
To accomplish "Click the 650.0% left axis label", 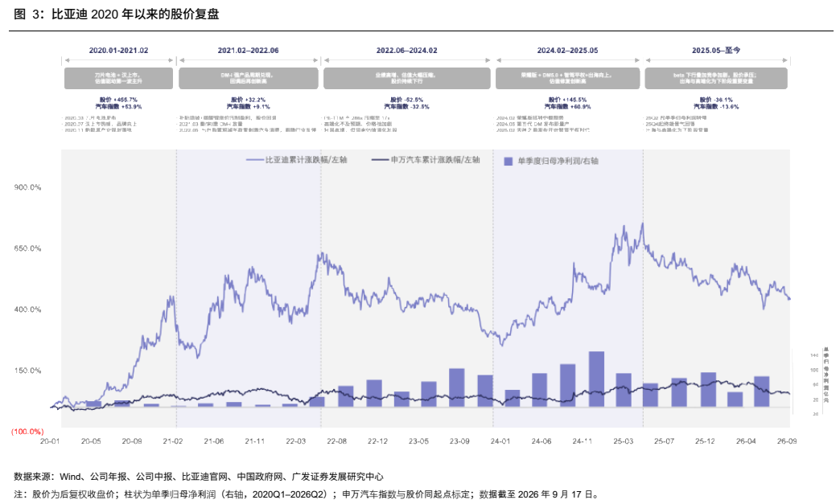I will tap(27, 248).
